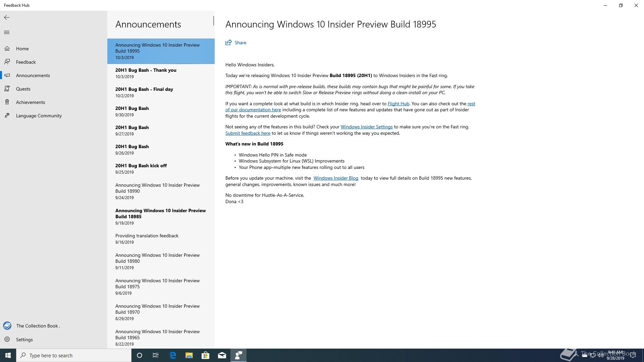Click the Settings gear icon
Image resolution: width=644 pixels, height=362 pixels.
tap(7, 340)
